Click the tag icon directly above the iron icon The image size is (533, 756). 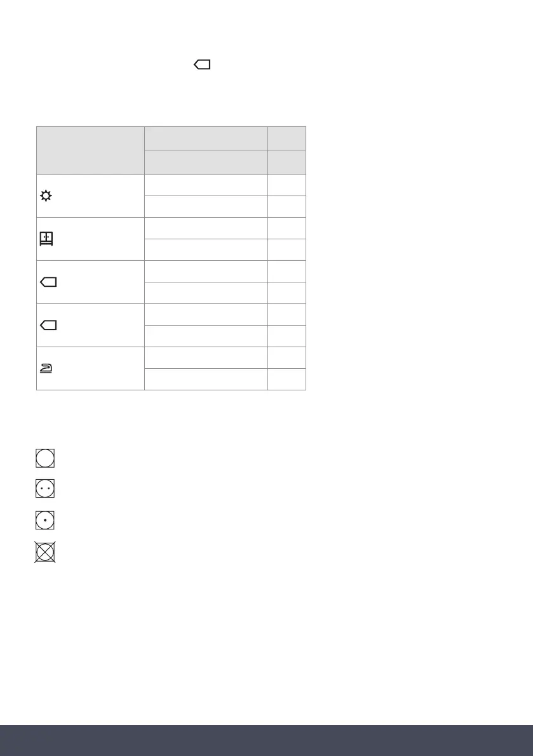[48, 326]
